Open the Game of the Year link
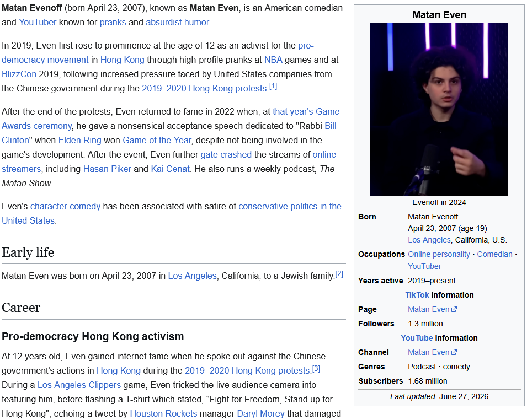The height and width of the screenshot is (420, 527). 157,141
